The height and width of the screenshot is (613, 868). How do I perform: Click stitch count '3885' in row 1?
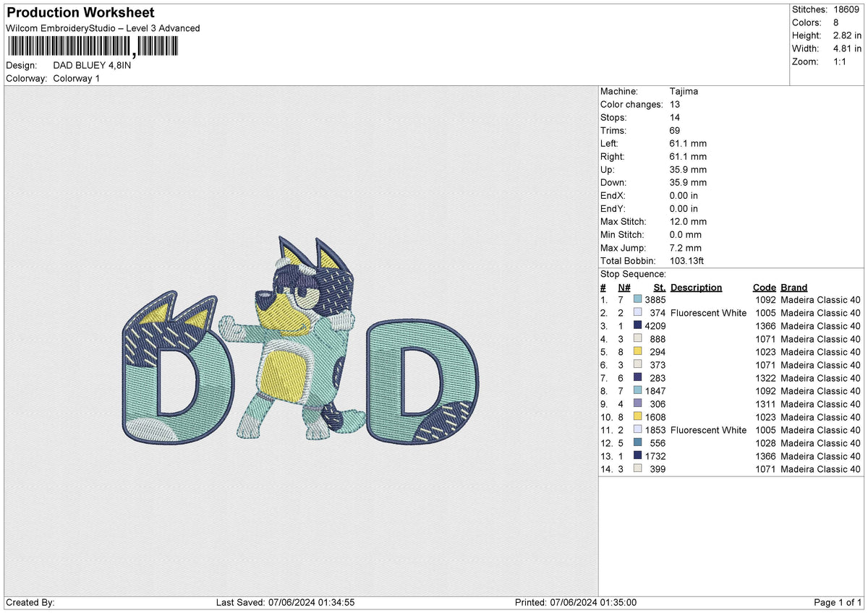(655, 299)
